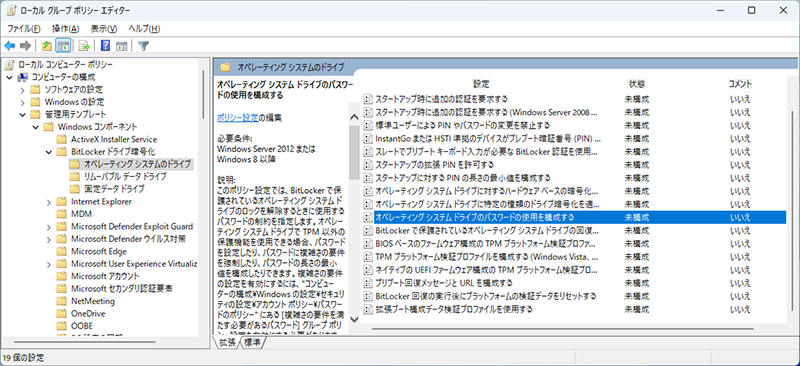Expand the Internet Explorer tree node
This screenshot has height=366, width=800.
[48, 202]
